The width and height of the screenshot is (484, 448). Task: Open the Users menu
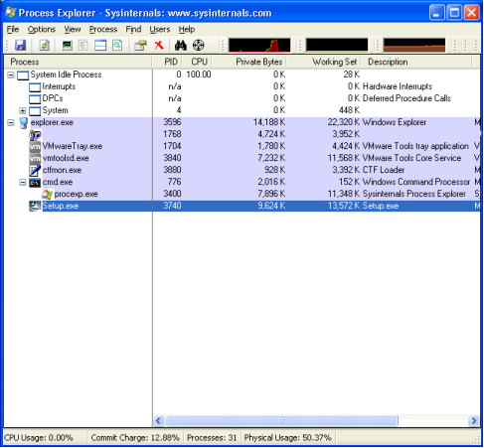point(160,29)
